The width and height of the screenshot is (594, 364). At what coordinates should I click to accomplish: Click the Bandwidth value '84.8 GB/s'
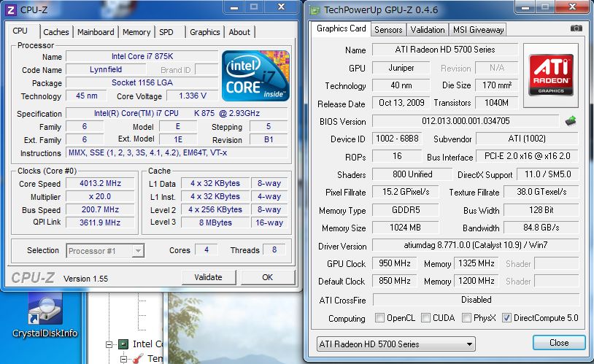[x=541, y=228]
